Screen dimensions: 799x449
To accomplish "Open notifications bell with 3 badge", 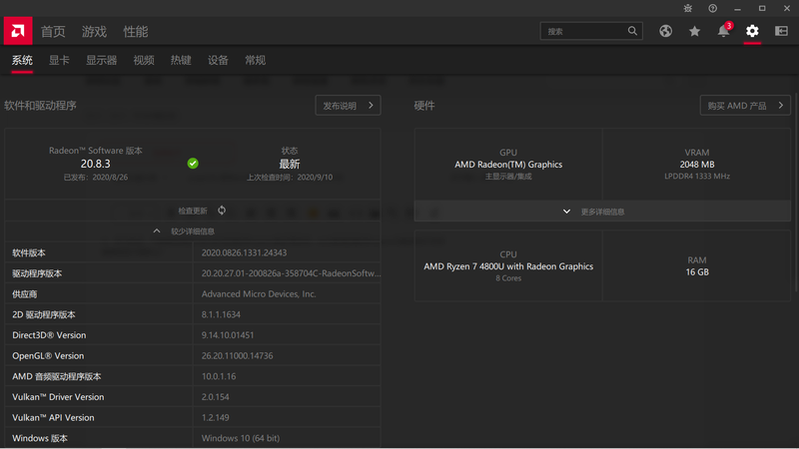I will [723, 31].
